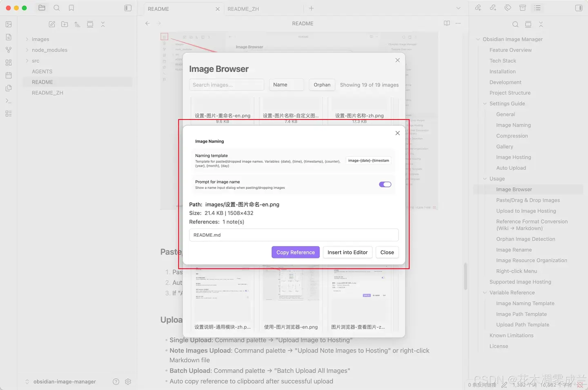Open the file explorer tab icon
Screen dimensions: 588x390
(42, 8)
